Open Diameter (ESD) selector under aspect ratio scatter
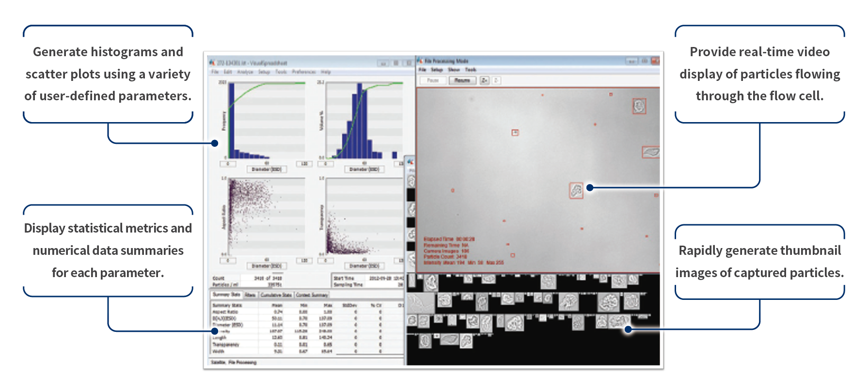The image size is (868, 390). tap(267, 266)
